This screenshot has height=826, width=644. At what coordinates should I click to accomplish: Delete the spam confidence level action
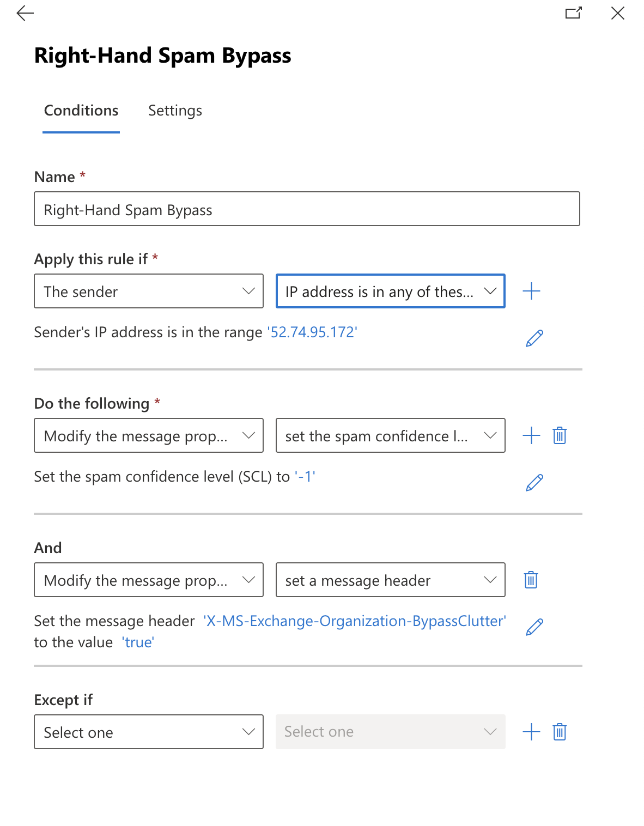pyautogui.click(x=560, y=436)
